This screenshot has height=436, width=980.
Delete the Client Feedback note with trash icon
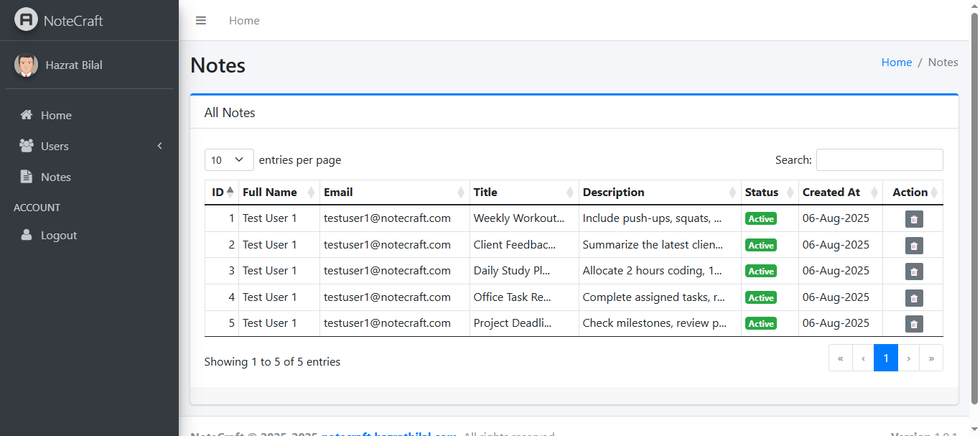(x=914, y=246)
